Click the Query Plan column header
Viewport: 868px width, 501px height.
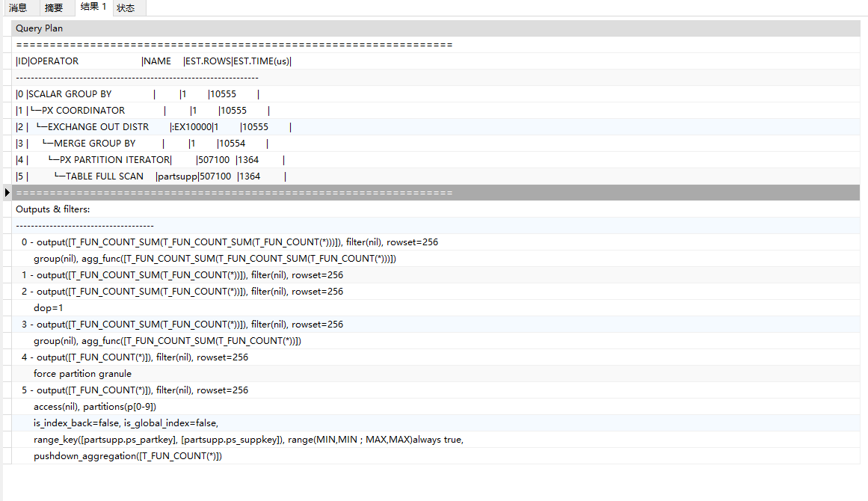click(x=40, y=28)
